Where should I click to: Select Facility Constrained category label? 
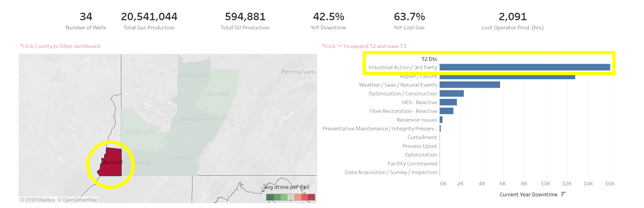(x=412, y=163)
